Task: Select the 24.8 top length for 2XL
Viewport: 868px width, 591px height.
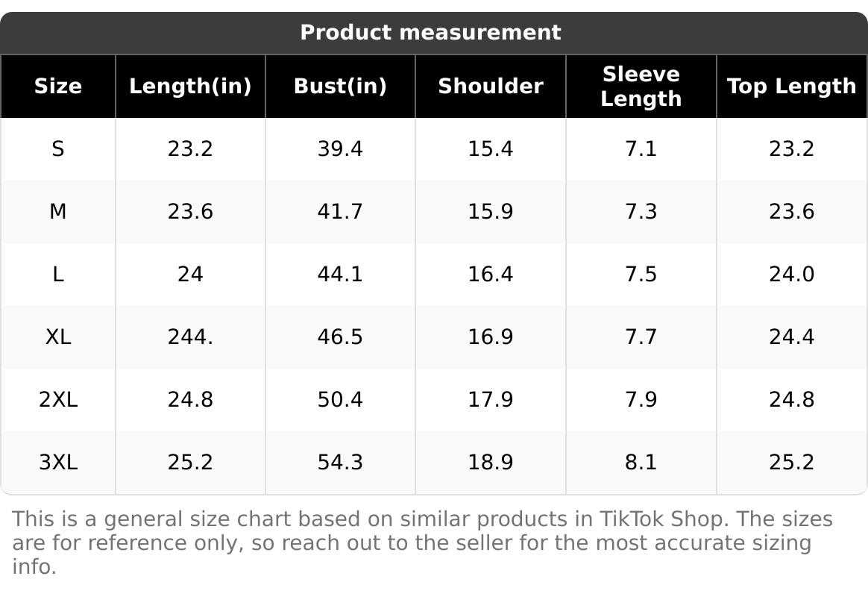Action: click(x=791, y=400)
